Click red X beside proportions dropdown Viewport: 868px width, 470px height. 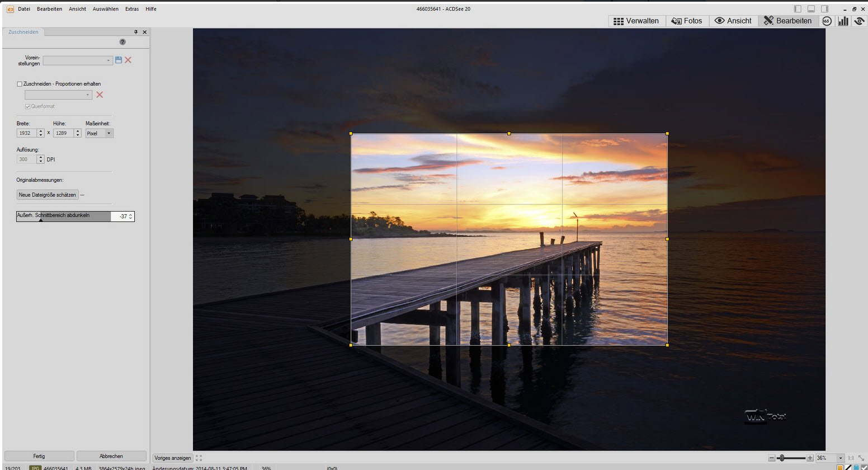[100, 95]
